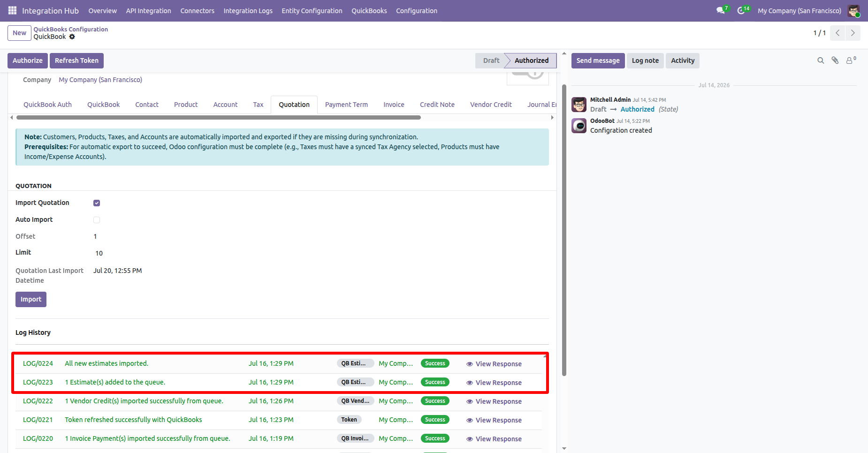Switch to the Payment Term tab

[x=346, y=105]
